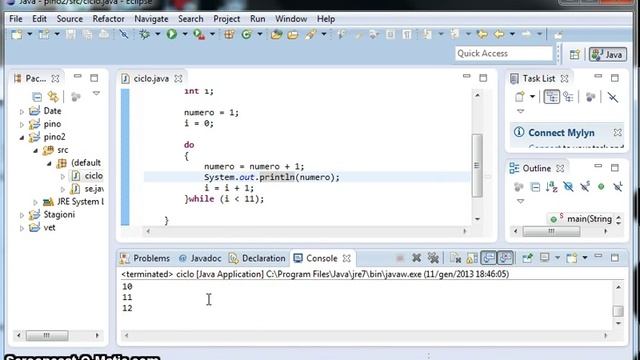Click the console vertical scrollbar thumb
This screenshot has width=640, height=360.
point(618,311)
